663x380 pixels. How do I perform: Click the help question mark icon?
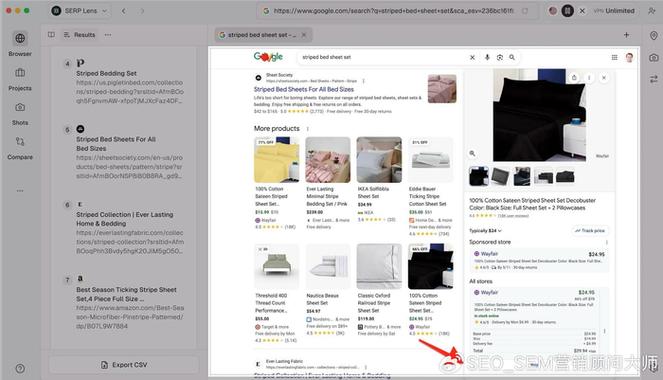(20, 369)
